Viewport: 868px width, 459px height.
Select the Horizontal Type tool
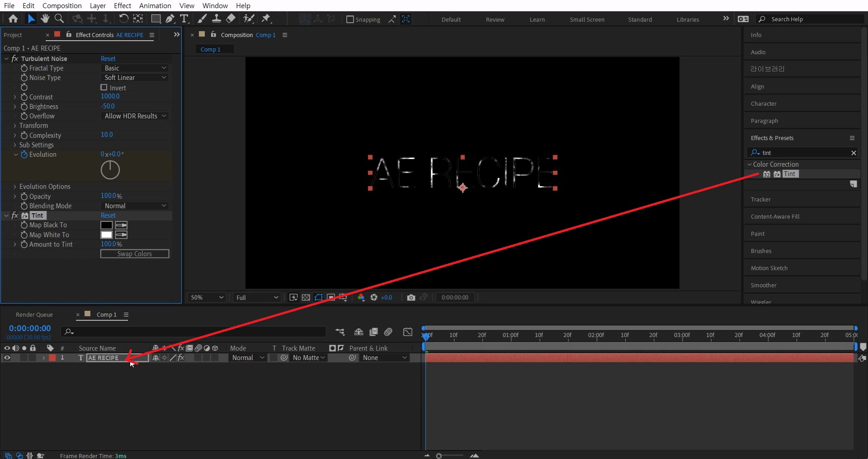[184, 19]
